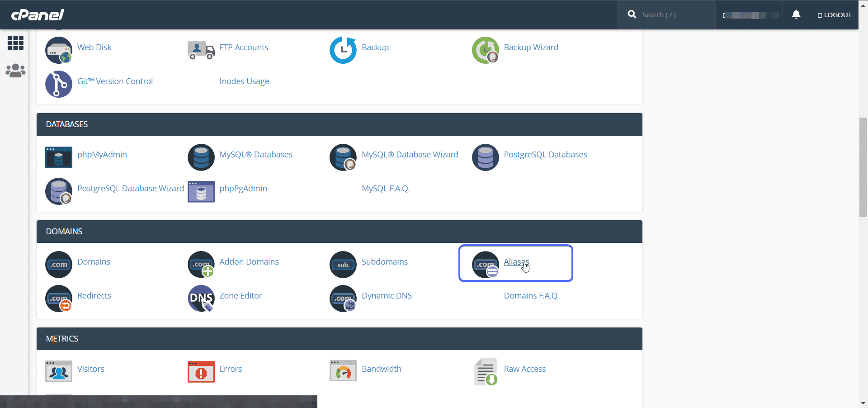Click the Redirects icon
Screen dimensions: 868x408
[59, 299]
